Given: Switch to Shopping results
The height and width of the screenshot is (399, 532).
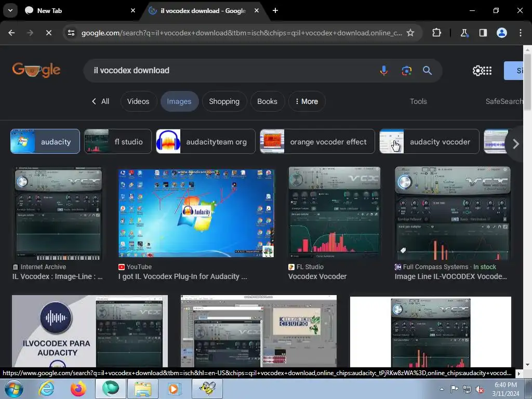Looking at the screenshot, I should pyautogui.click(x=224, y=101).
